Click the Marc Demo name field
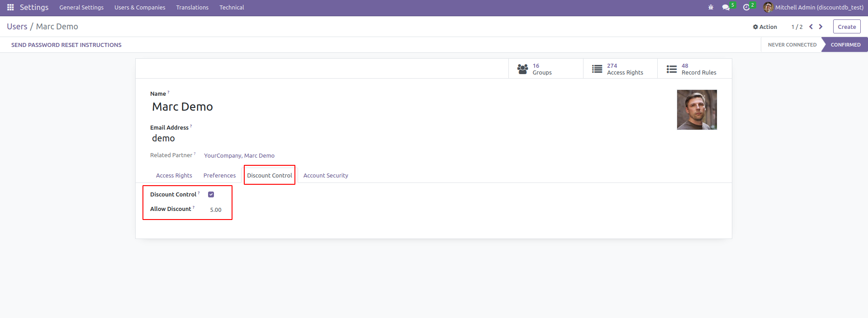868x318 pixels. click(x=182, y=107)
